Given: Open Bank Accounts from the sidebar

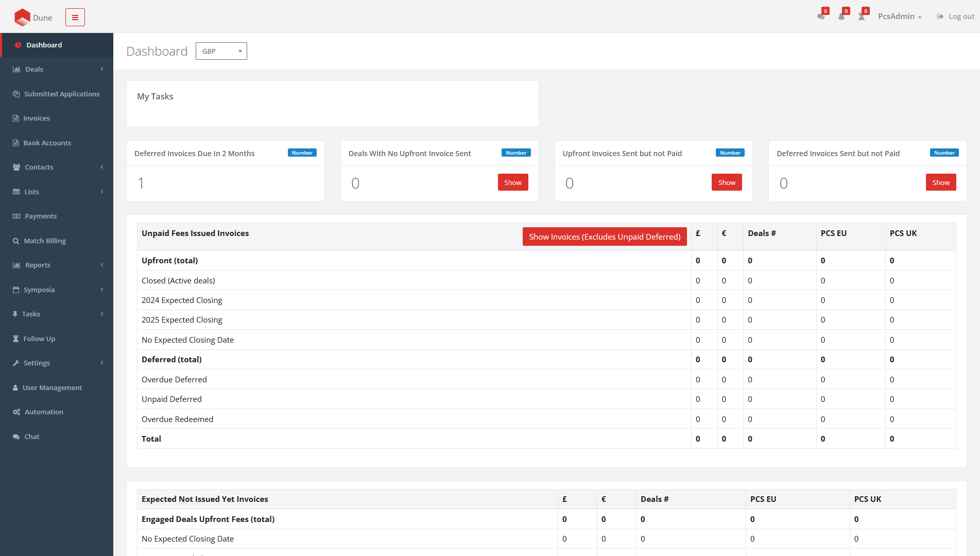Looking at the screenshot, I should 47,143.
